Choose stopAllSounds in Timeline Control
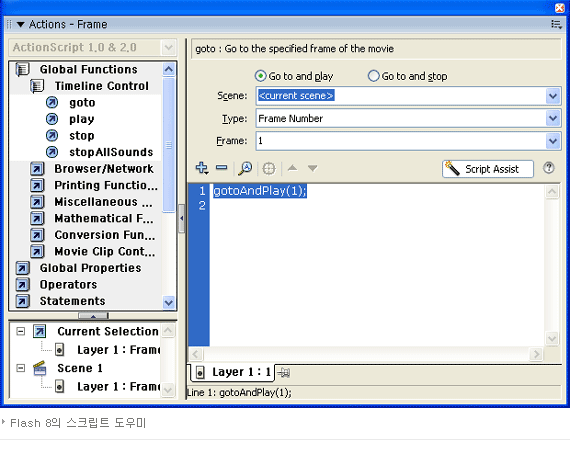Image resolution: width=570 pixels, height=450 pixels. [x=111, y=152]
